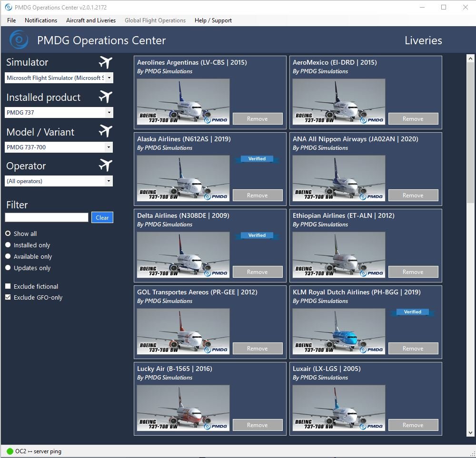
Task: Click the airplane icon beside Simulator
Action: (105, 62)
